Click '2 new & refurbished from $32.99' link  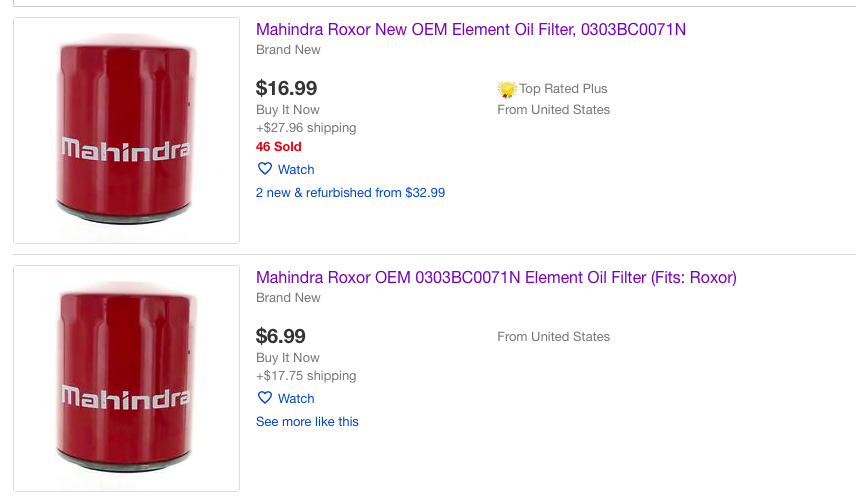tap(350, 193)
